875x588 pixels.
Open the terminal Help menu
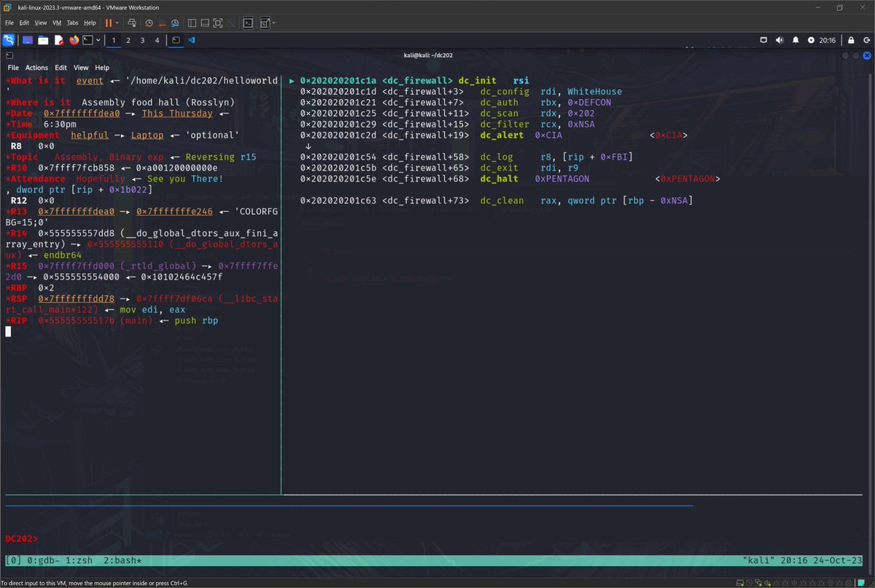point(102,67)
